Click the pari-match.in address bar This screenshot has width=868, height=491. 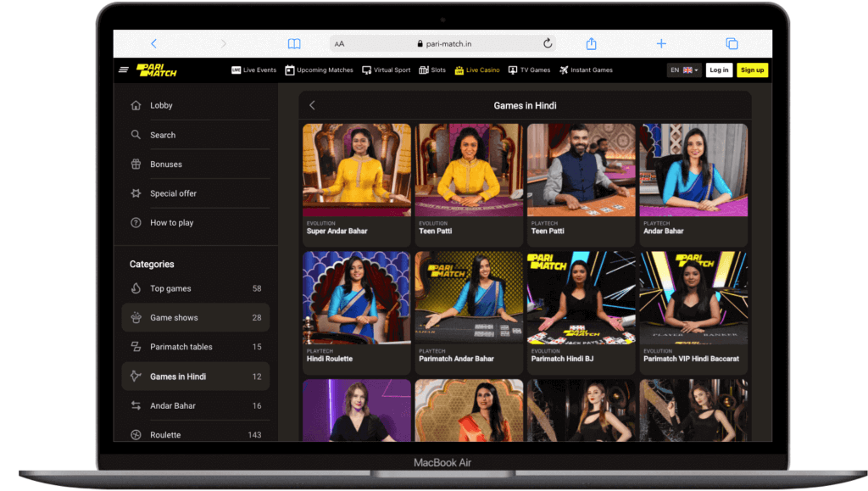pyautogui.click(x=442, y=44)
